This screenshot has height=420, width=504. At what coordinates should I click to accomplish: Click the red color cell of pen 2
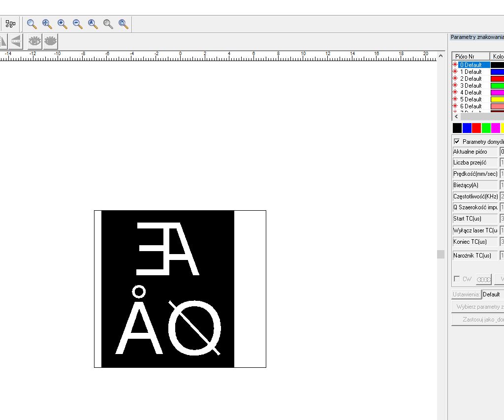tap(497, 79)
